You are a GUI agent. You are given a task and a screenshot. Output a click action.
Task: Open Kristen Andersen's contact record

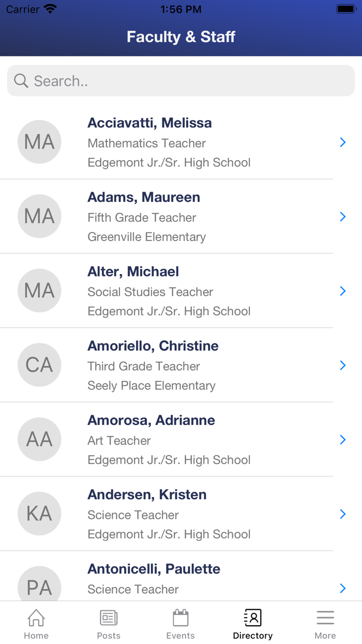(x=181, y=514)
